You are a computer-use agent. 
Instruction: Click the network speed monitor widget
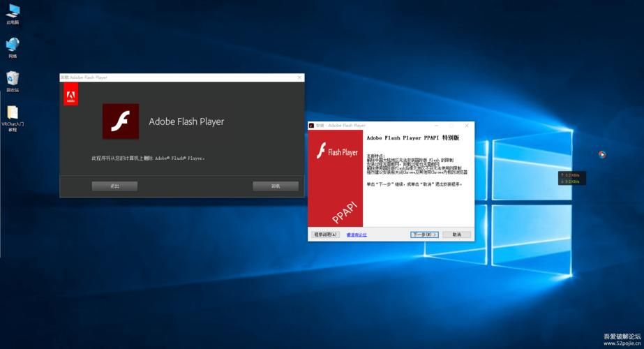pos(569,178)
